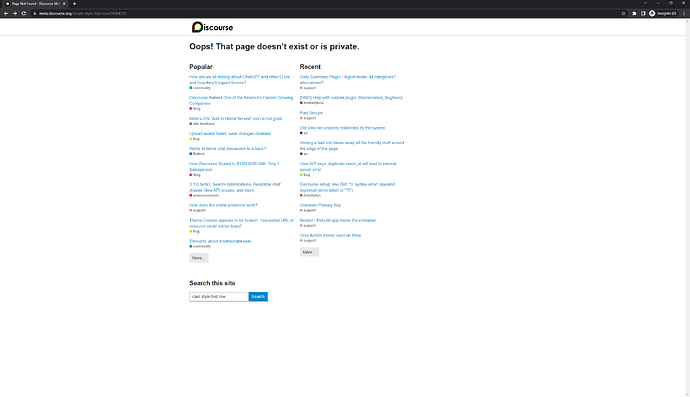Click the search text field under Search this site
690x397 pixels.
(218, 297)
